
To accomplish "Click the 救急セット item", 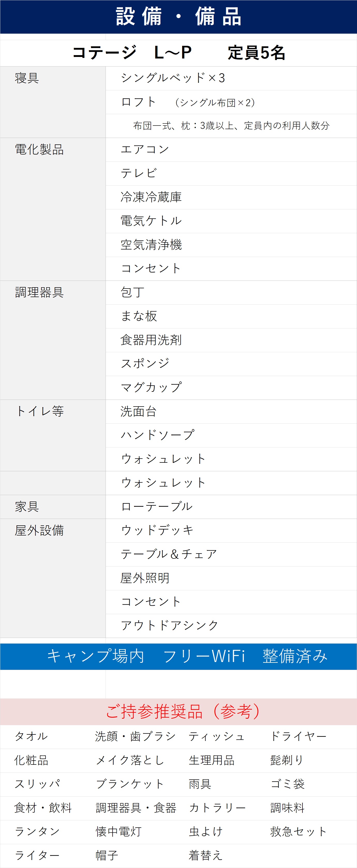I will (298, 832).
